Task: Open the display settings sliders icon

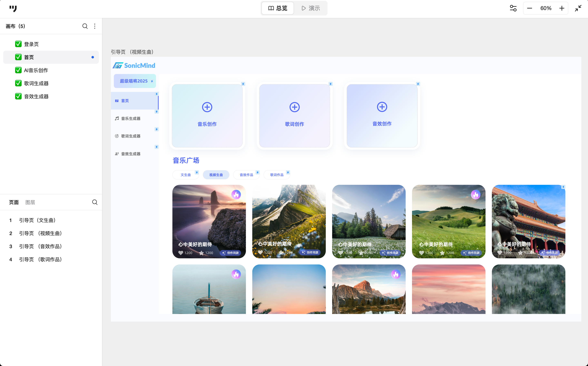Action: [513, 8]
